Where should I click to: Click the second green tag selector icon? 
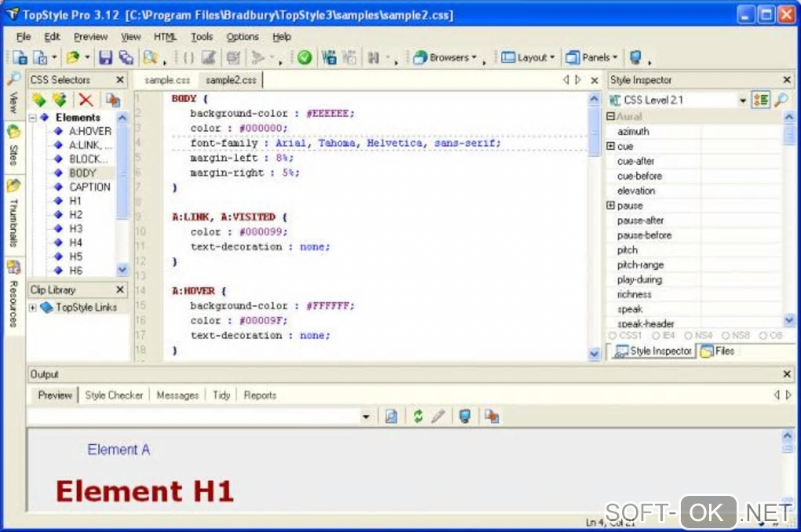pyautogui.click(x=59, y=100)
